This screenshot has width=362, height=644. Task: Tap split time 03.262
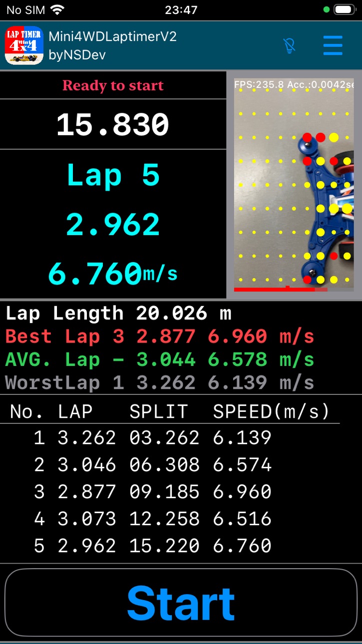click(x=164, y=438)
